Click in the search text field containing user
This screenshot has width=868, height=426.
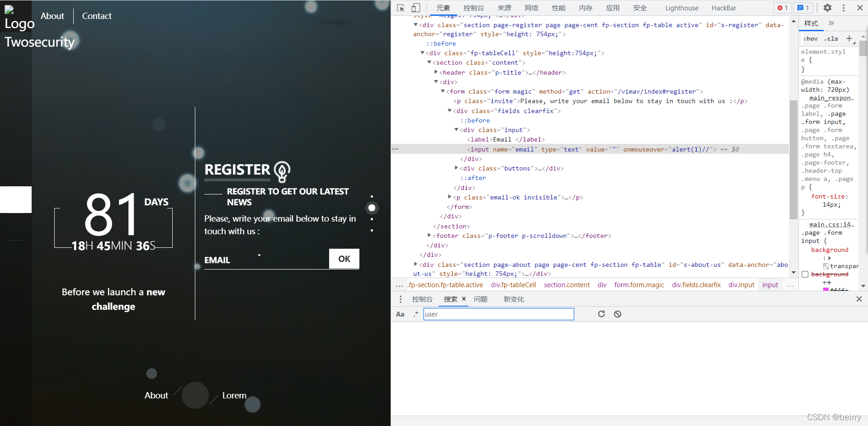pyautogui.click(x=499, y=314)
